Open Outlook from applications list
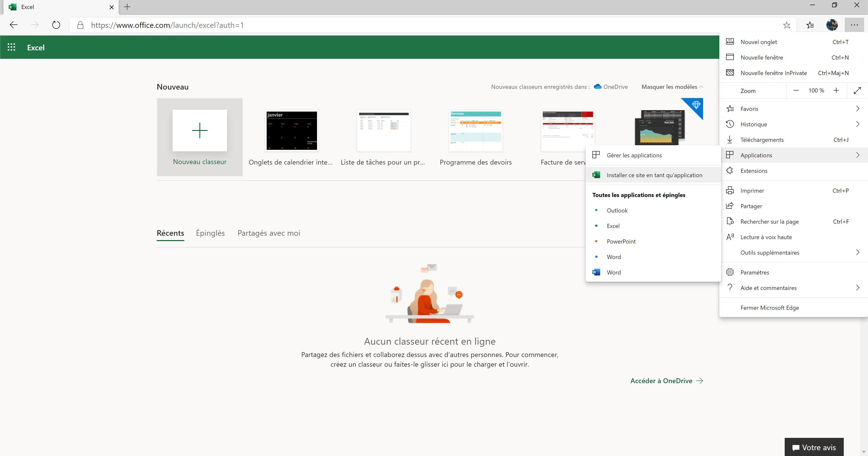The image size is (868, 456). [653, 210]
